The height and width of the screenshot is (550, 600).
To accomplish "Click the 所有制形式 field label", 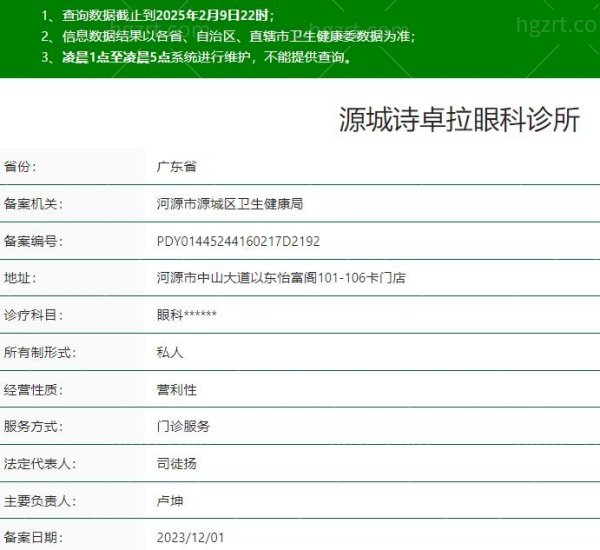I will (40, 352).
